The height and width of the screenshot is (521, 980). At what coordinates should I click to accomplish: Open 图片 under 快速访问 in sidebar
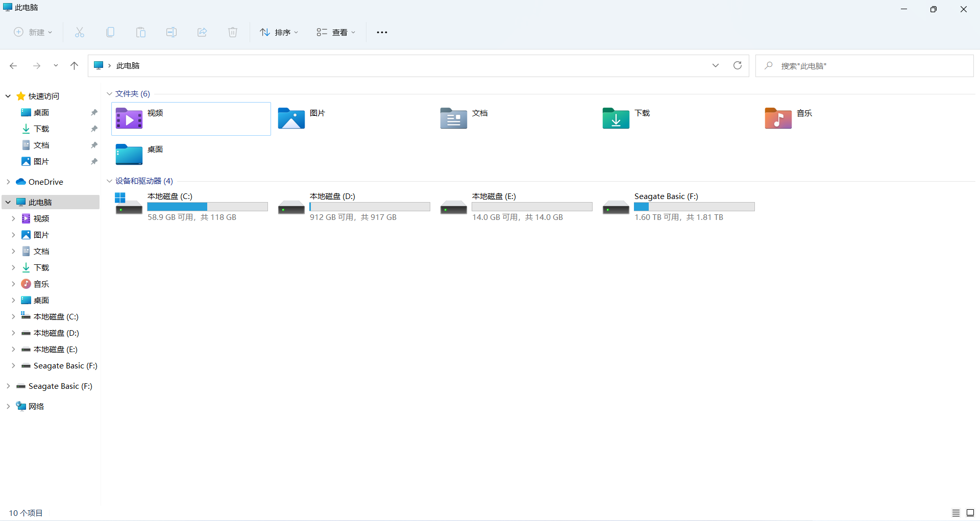click(x=41, y=161)
